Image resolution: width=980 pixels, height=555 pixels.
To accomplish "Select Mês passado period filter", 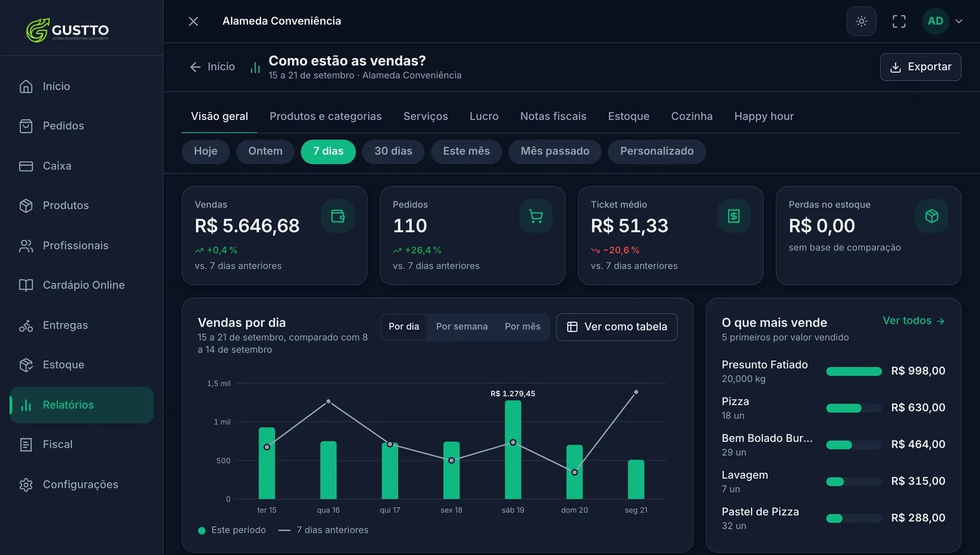I will tap(555, 151).
